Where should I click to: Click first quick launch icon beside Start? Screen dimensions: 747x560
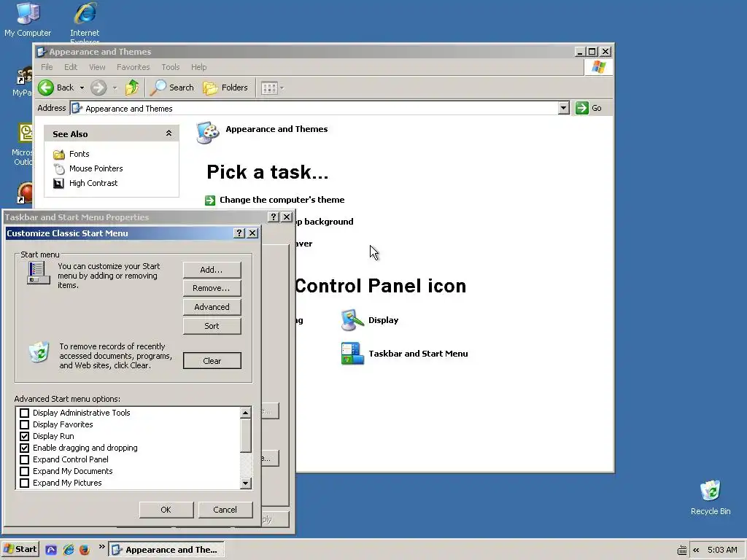[52, 550]
